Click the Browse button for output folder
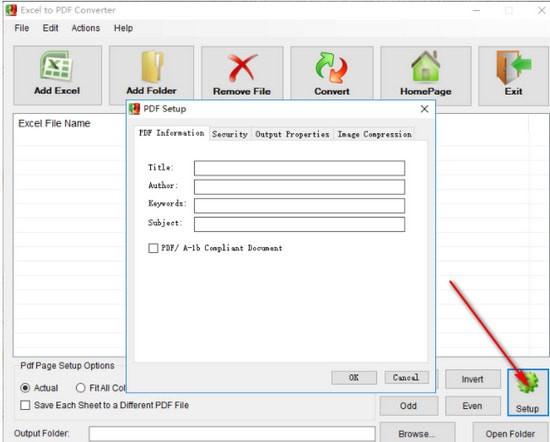The height and width of the screenshot is (442, 550). click(417, 434)
